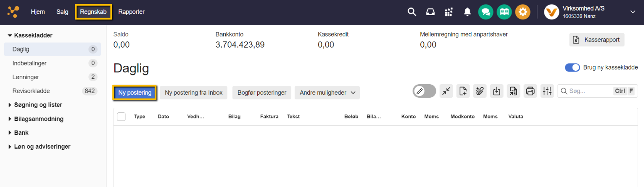Click the column settings sliders icon
Screen dimensions: 644x187
coord(547,91)
